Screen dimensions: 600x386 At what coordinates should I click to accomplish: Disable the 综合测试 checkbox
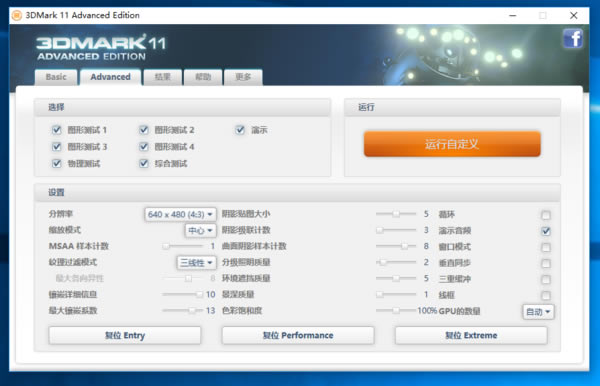click(x=144, y=164)
